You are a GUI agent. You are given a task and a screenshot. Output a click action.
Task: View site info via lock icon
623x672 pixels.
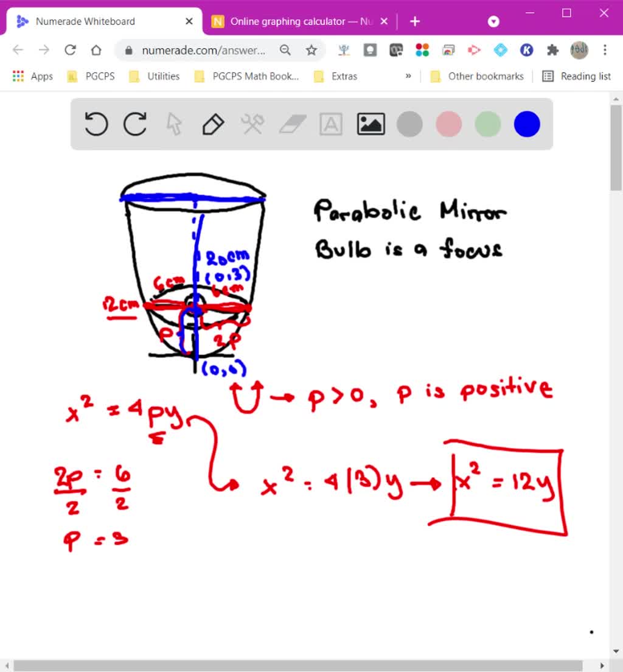pyautogui.click(x=128, y=51)
